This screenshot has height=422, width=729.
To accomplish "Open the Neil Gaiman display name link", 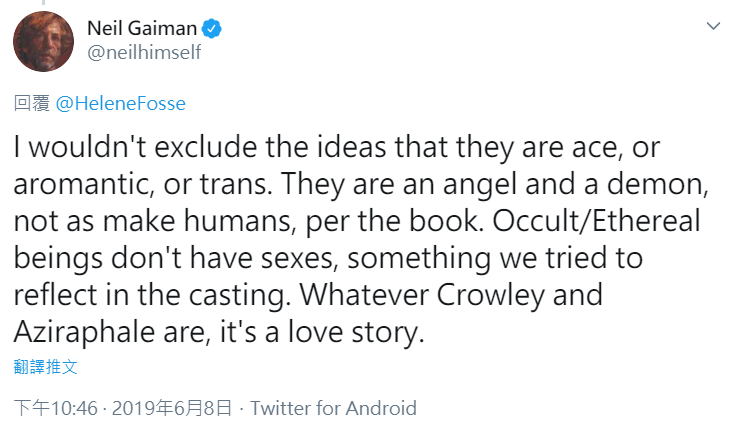I will coord(142,28).
